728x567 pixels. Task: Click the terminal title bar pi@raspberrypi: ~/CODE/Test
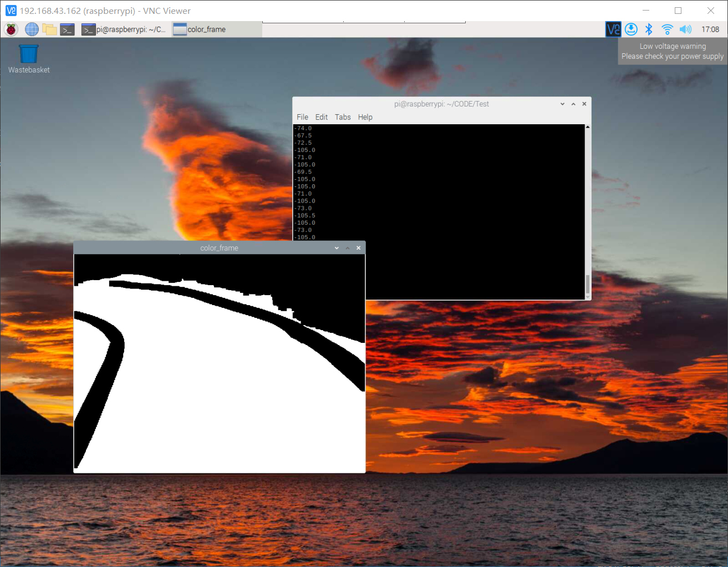441,104
